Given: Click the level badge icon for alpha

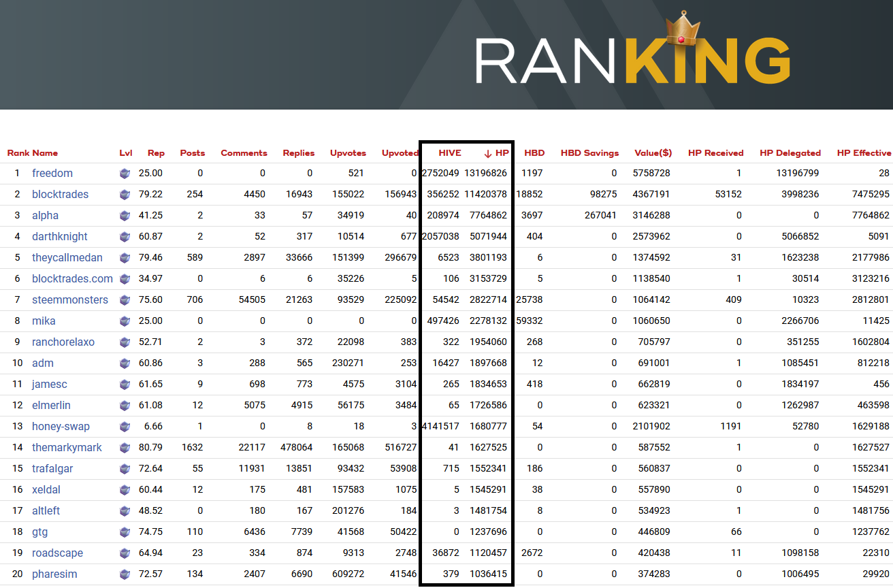Looking at the screenshot, I should coord(125,216).
